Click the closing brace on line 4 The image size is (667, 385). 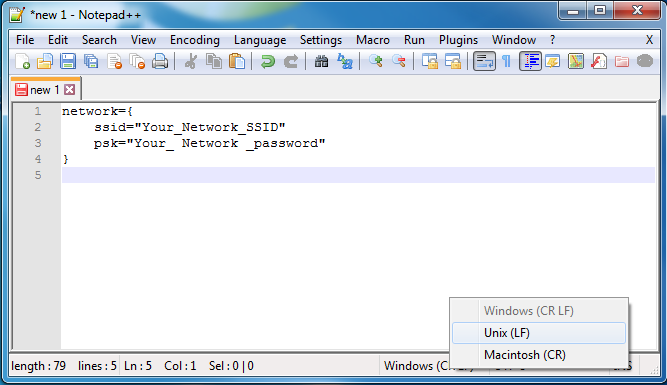pyautogui.click(x=66, y=159)
